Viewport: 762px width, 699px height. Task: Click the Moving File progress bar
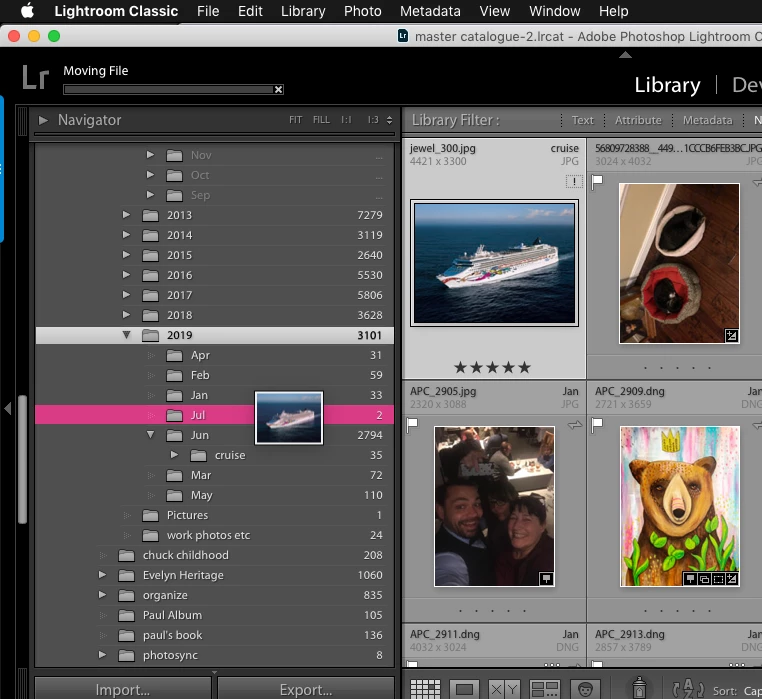(168, 89)
